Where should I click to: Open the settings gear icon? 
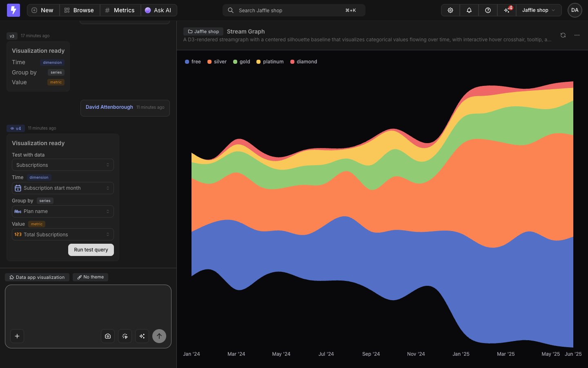[x=450, y=10]
